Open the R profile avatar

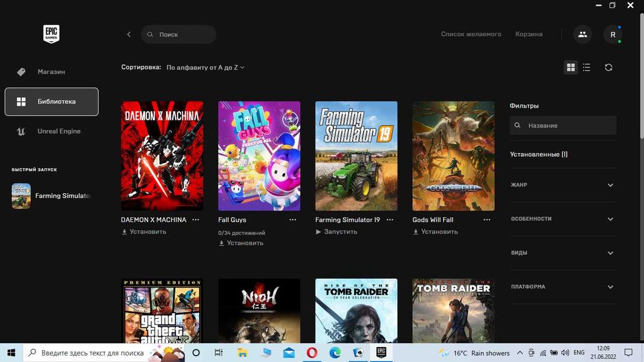[613, 35]
